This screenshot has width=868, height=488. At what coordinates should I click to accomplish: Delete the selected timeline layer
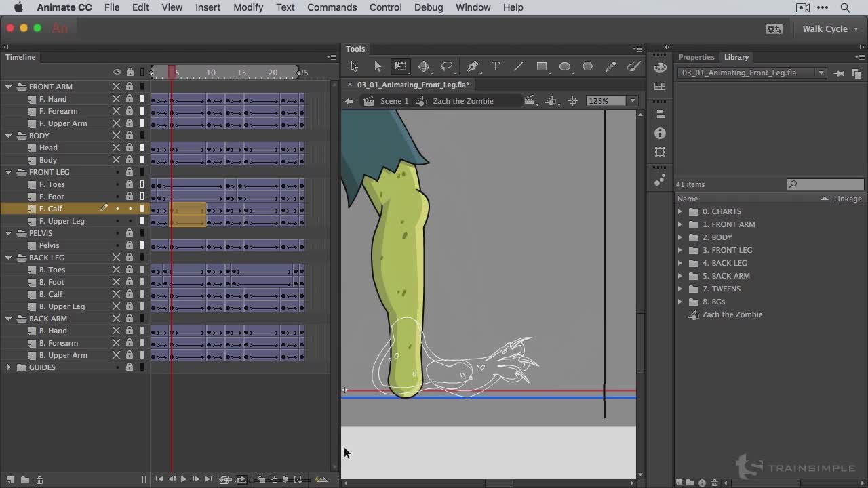pyautogui.click(x=40, y=480)
